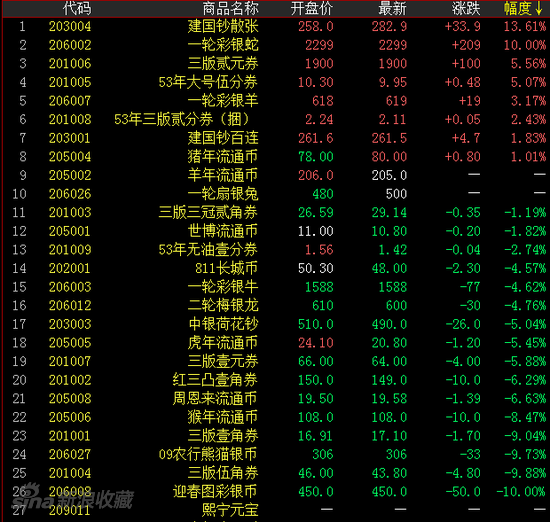
Task: Click code 201005
Action: 70,82
